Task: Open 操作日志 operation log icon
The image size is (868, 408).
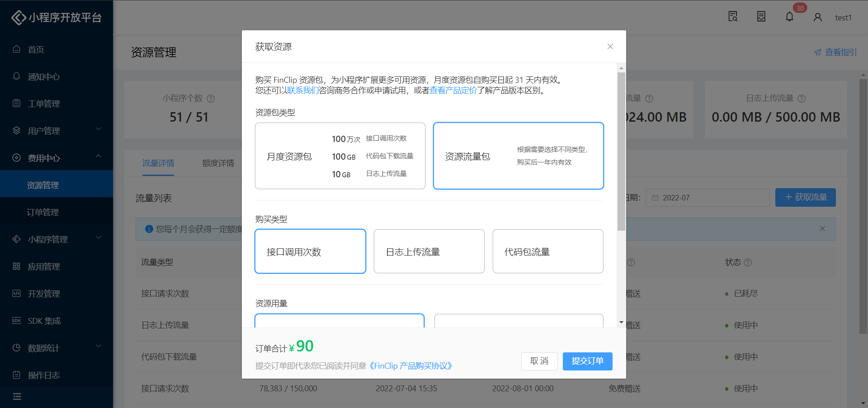Action: [x=17, y=375]
